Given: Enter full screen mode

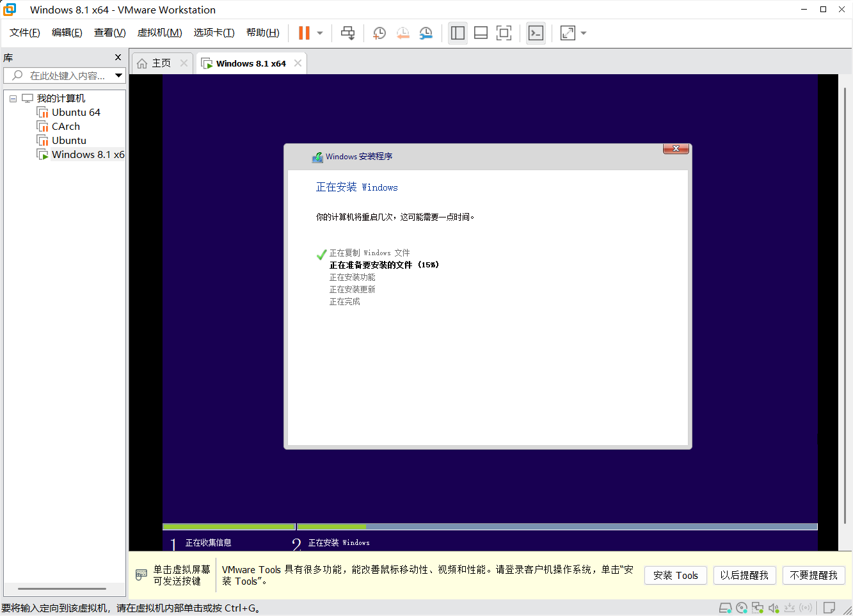Looking at the screenshot, I should (504, 33).
